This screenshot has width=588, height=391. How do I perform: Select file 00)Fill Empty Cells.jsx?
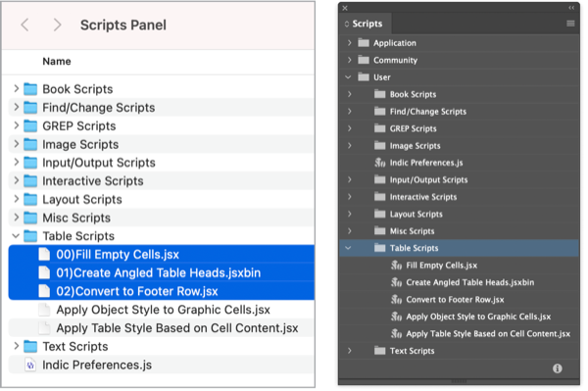[162, 255]
